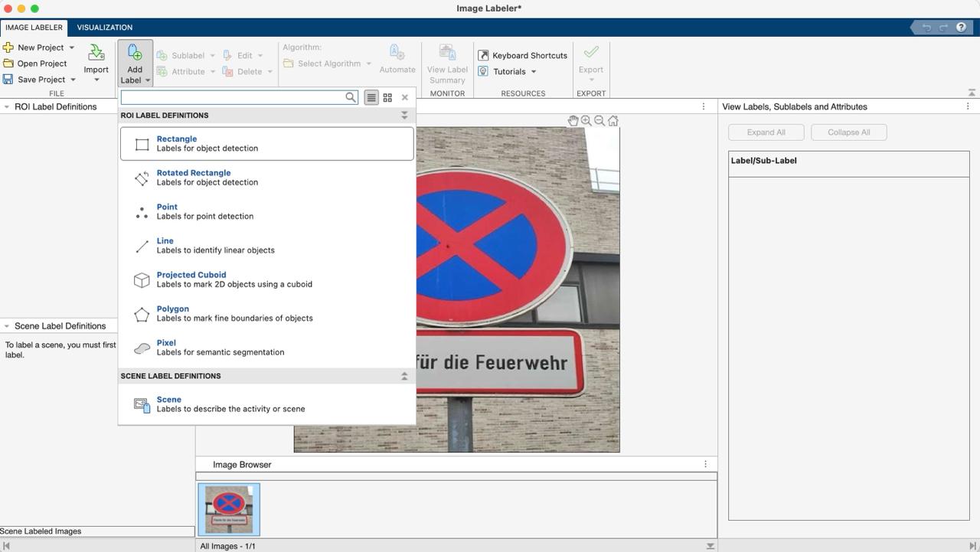Switch gallery to grid view
This screenshot has width=980, height=552.
[387, 97]
